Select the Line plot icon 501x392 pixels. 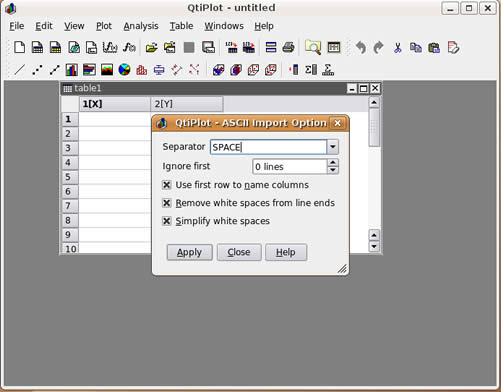(20, 70)
